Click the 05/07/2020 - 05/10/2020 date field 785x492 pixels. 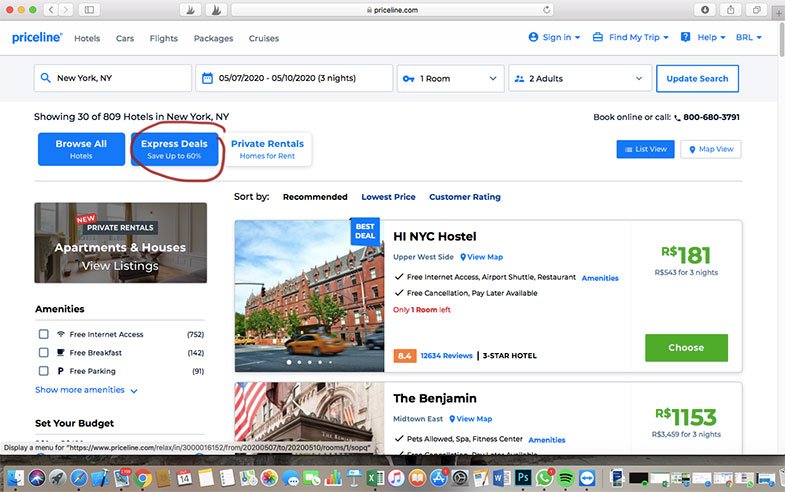pyautogui.click(x=294, y=78)
